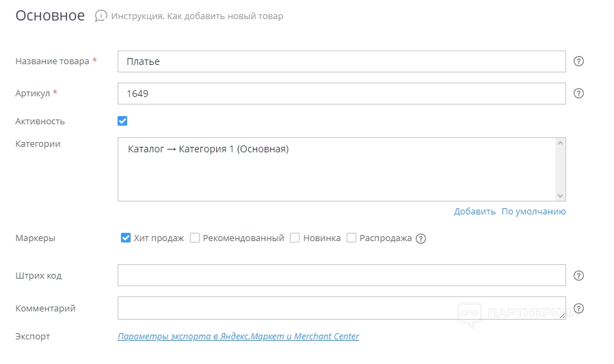Viewport: 614px width, 364px height.
Task: Open Инструкция. Как добавить новый товар
Action: click(x=197, y=16)
